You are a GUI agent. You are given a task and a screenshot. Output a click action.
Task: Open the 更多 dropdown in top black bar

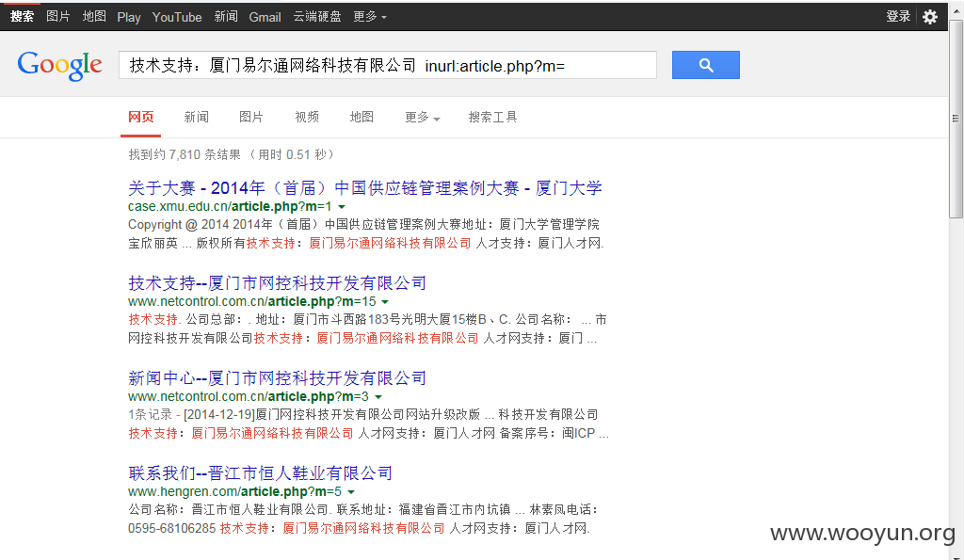click(369, 17)
